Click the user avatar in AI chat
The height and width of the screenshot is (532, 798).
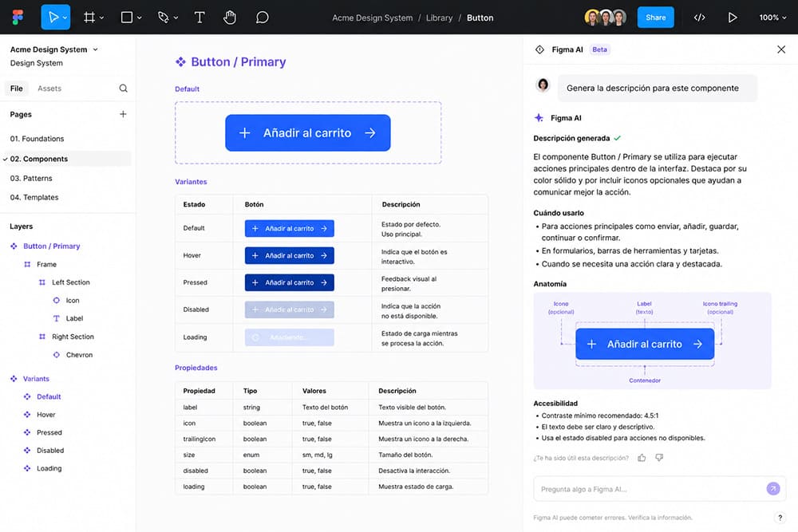pos(543,85)
